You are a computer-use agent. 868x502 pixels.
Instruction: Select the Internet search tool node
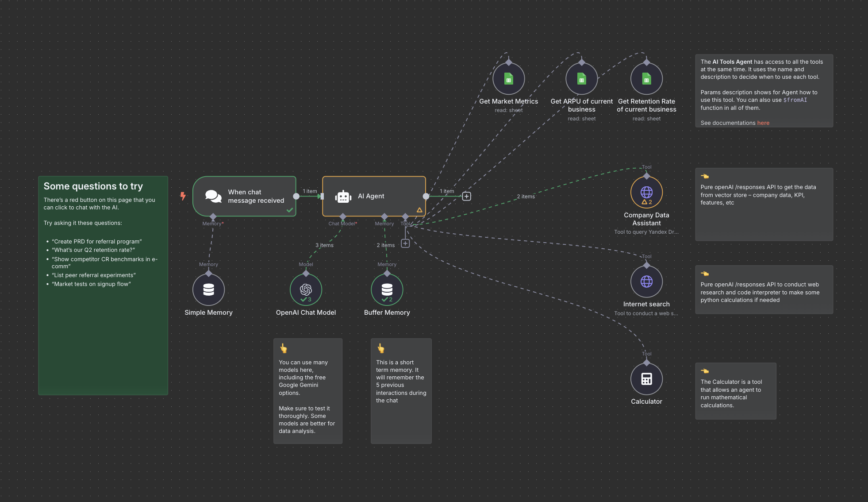pyautogui.click(x=646, y=282)
